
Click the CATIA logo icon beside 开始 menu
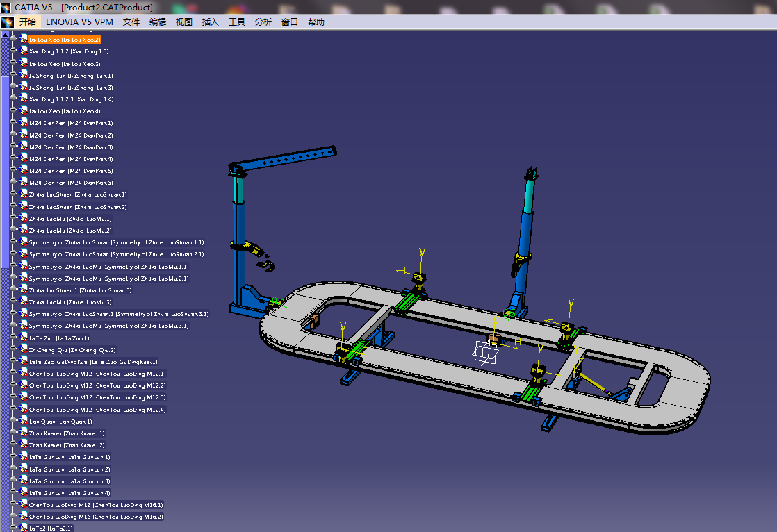click(7, 22)
